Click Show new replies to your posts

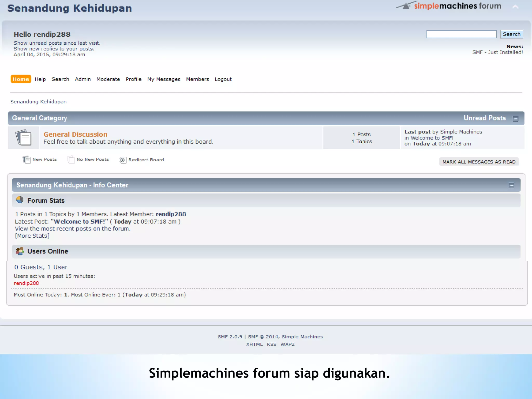(x=54, y=49)
